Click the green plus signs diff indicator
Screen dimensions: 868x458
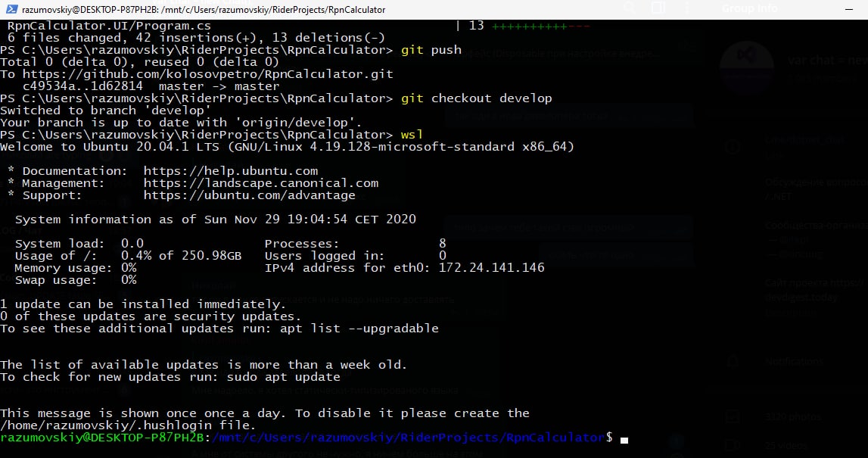click(529, 26)
